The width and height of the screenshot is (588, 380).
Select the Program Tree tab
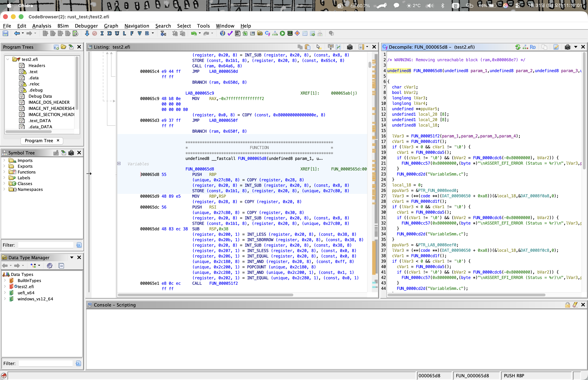tap(39, 141)
